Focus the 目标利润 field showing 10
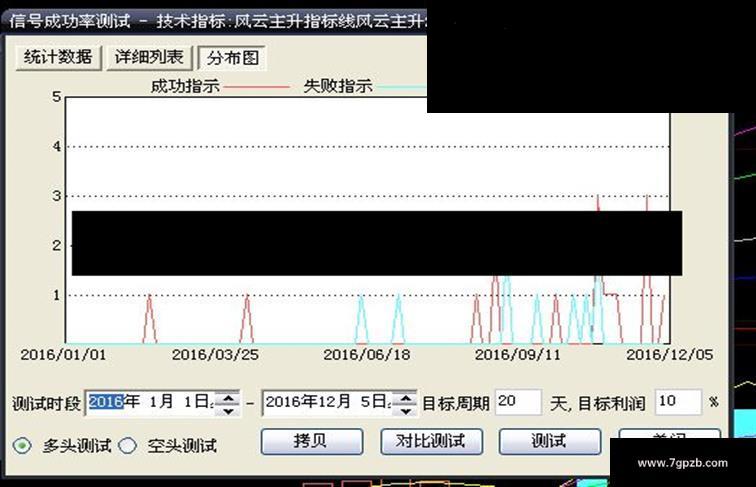This screenshot has height=487, width=756. [x=678, y=402]
